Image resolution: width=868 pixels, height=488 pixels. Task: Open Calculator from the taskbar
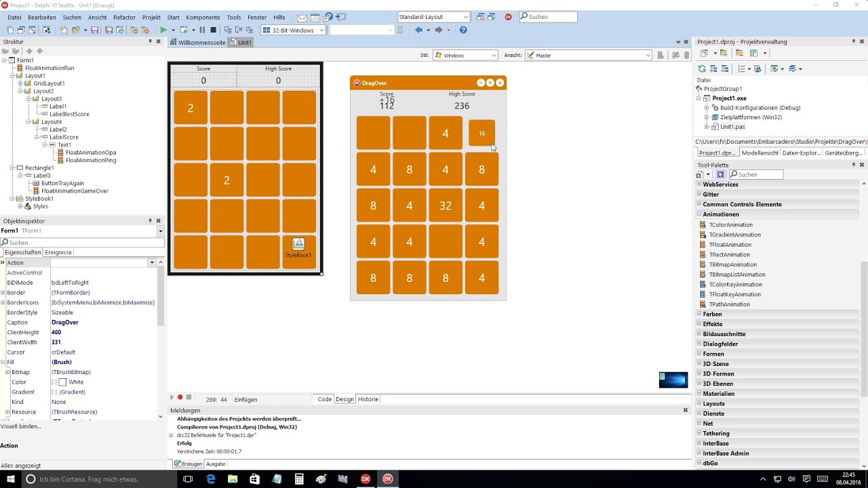(x=299, y=479)
